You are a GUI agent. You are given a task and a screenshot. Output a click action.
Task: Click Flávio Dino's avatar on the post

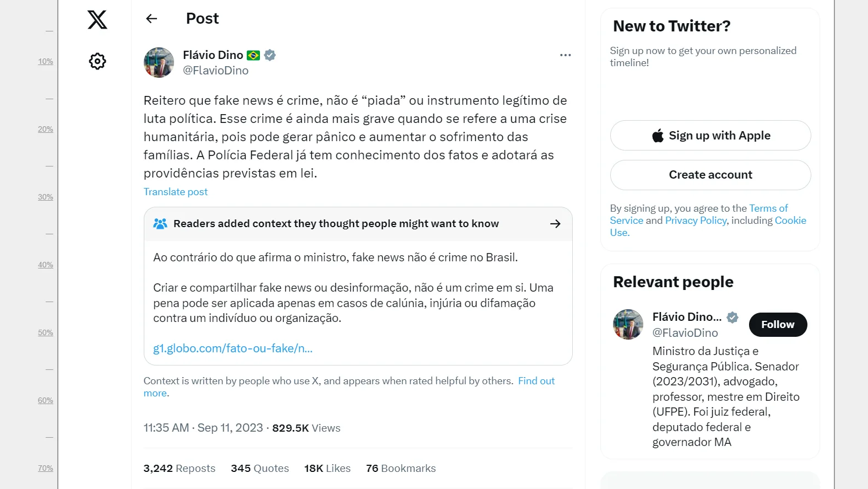coord(159,62)
